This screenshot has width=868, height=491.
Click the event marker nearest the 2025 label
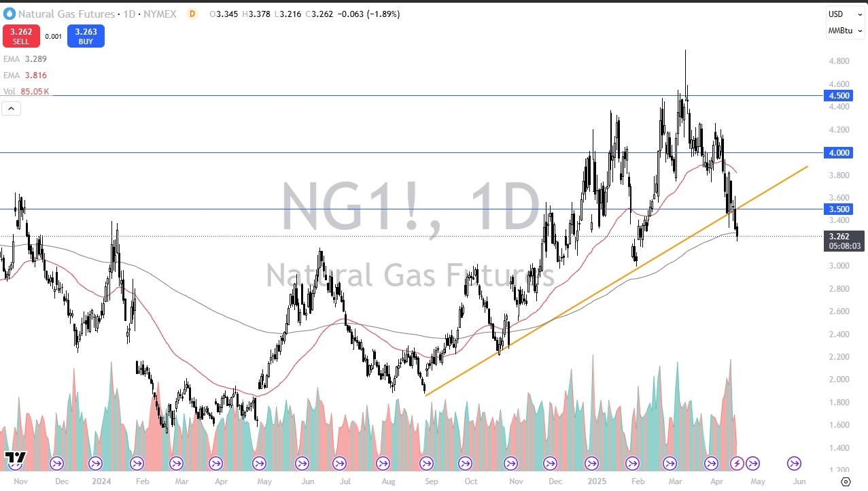592,464
